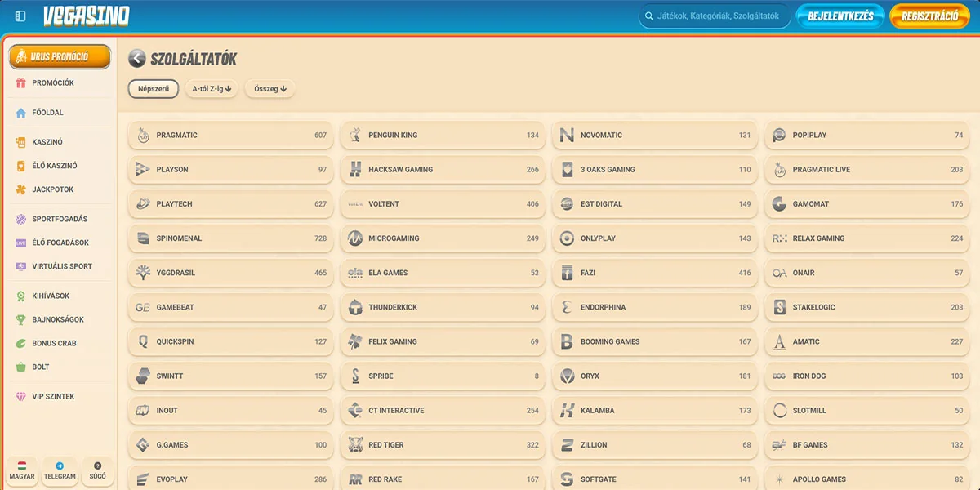Open the CT Interactive provider
Image resolution: width=980 pixels, height=490 pixels.
click(x=443, y=410)
